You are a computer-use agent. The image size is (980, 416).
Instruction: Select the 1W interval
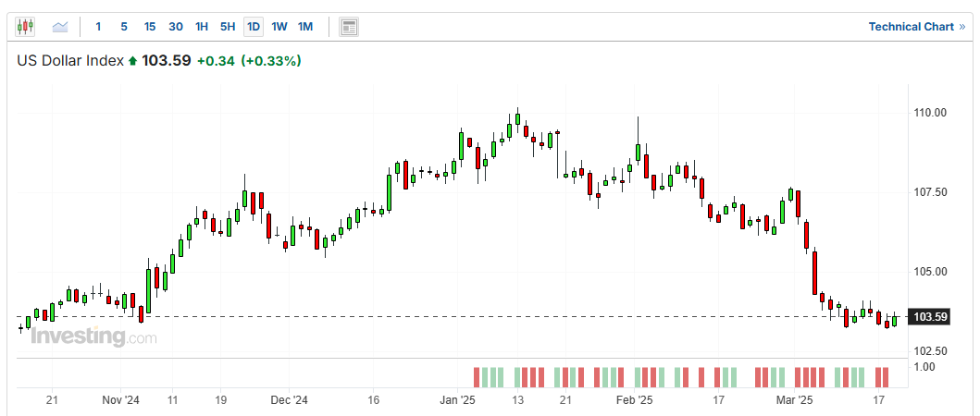(x=279, y=26)
